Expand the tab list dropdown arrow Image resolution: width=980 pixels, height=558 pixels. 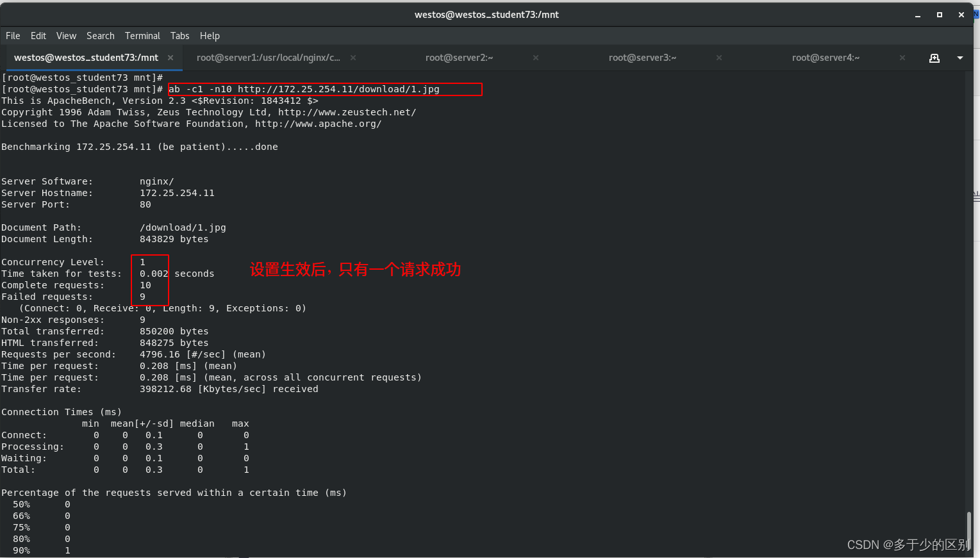[x=960, y=58]
